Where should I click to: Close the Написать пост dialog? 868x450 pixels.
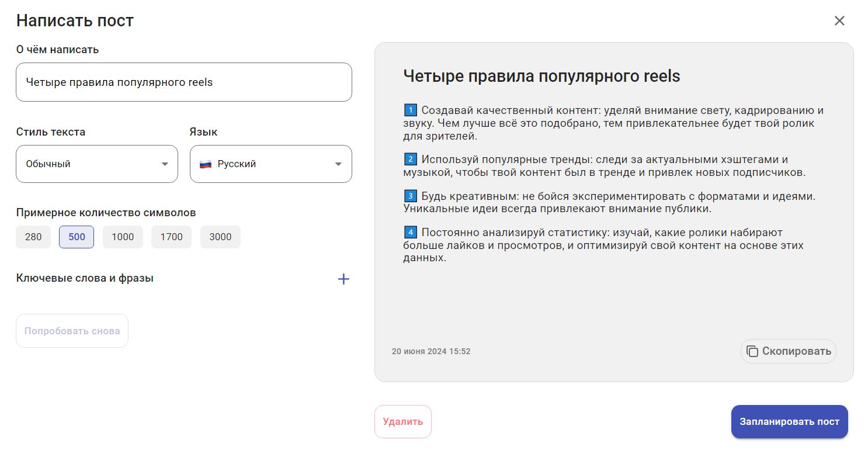(x=839, y=21)
